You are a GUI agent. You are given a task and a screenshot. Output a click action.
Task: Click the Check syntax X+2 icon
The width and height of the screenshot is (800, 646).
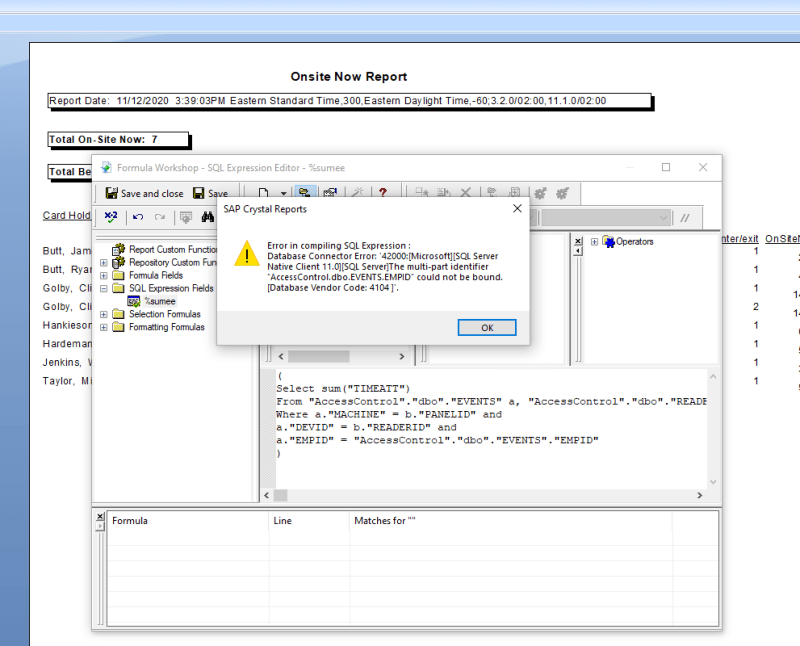[x=111, y=217]
